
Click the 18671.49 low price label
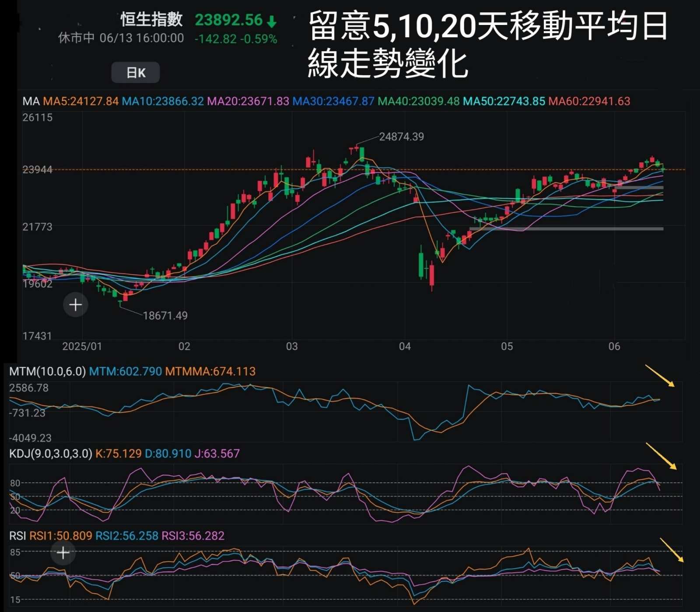pyautogui.click(x=165, y=316)
